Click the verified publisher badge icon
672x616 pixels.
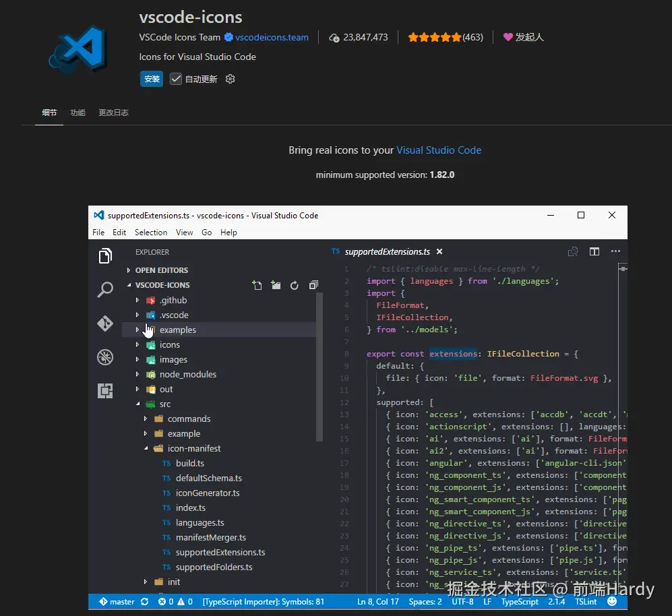228,37
